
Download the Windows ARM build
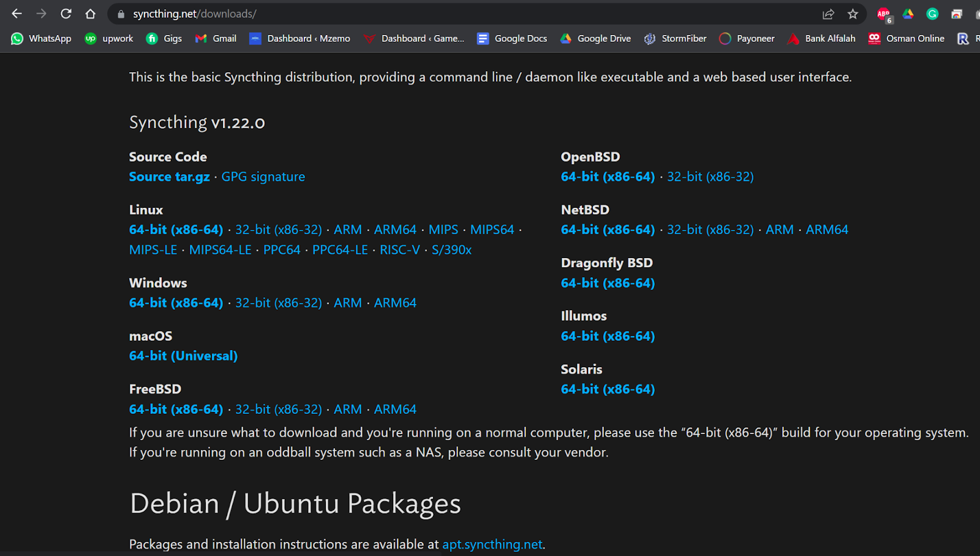(x=348, y=303)
